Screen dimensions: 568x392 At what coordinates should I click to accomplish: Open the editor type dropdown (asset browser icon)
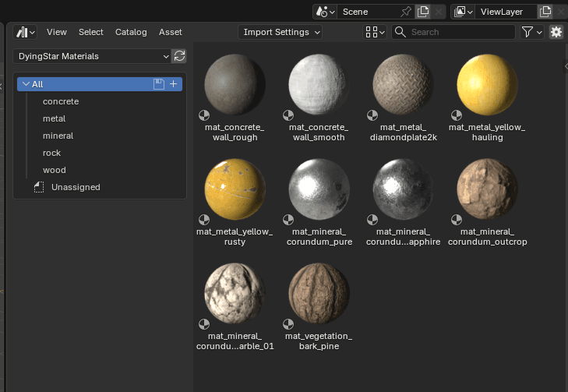pyautogui.click(x=25, y=32)
